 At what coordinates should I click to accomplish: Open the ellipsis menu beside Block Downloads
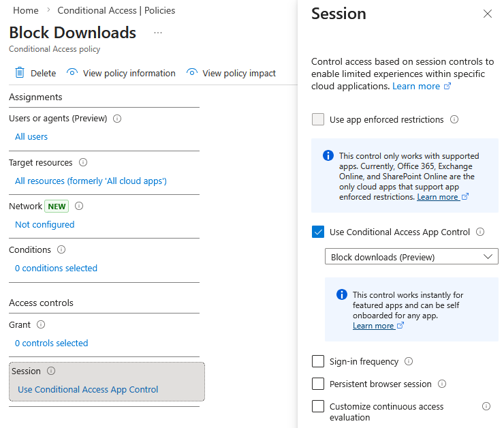tap(158, 33)
